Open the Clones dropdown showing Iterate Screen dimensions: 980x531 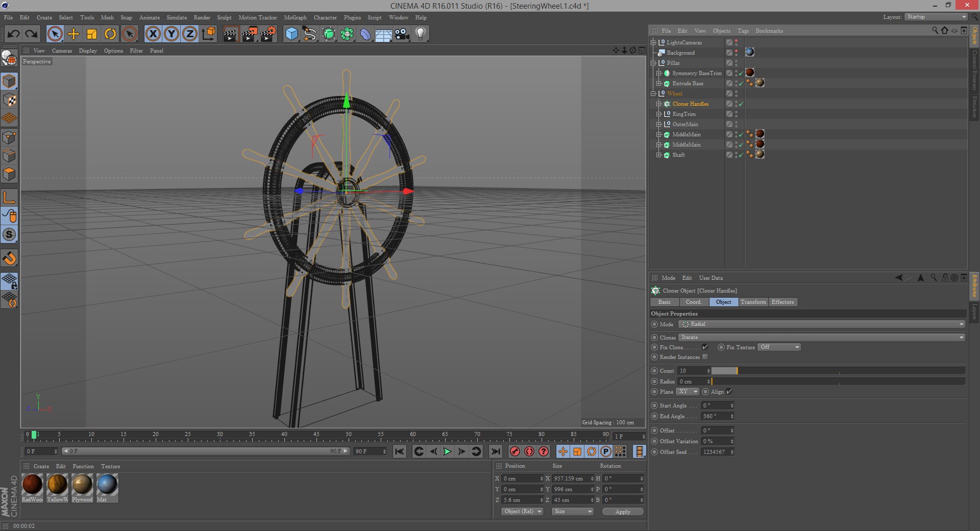coord(822,337)
